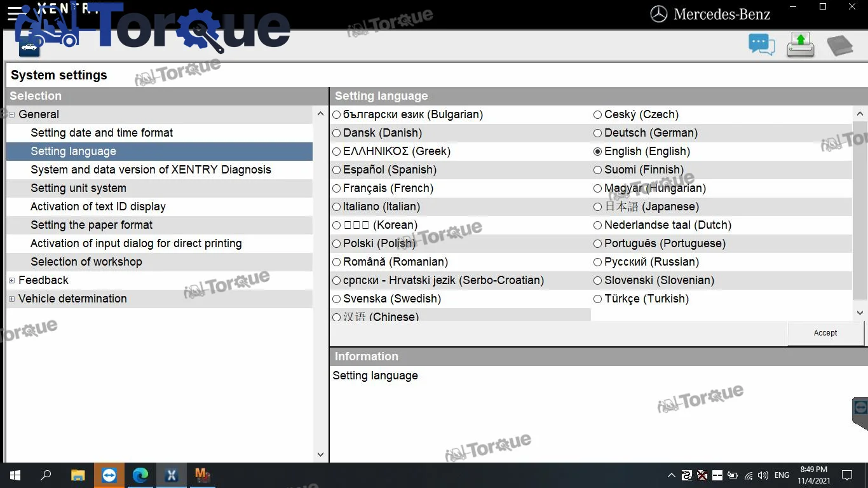
Task: Select Korean language radio button
Action: [x=337, y=226]
